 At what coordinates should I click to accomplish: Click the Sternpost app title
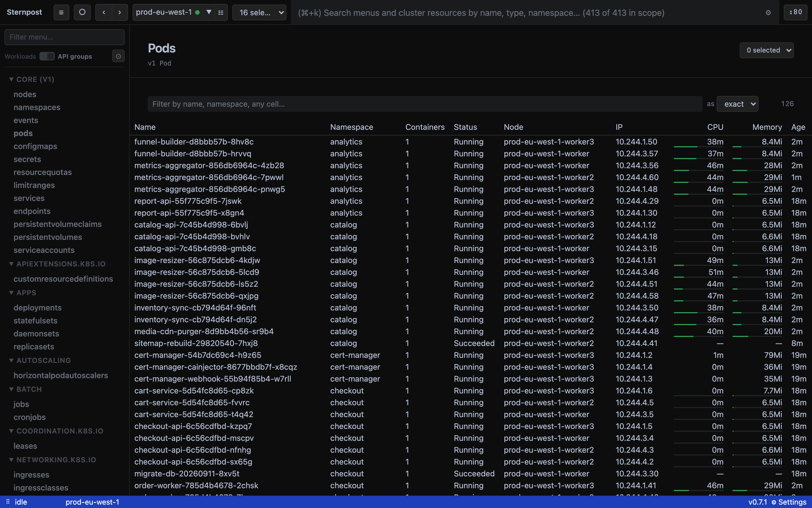pyautogui.click(x=24, y=12)
